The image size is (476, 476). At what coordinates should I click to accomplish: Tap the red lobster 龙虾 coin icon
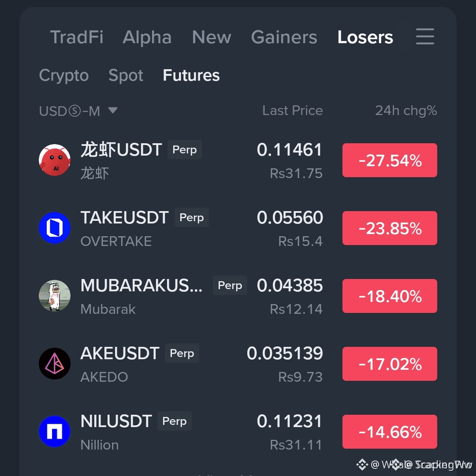point(55,160)
